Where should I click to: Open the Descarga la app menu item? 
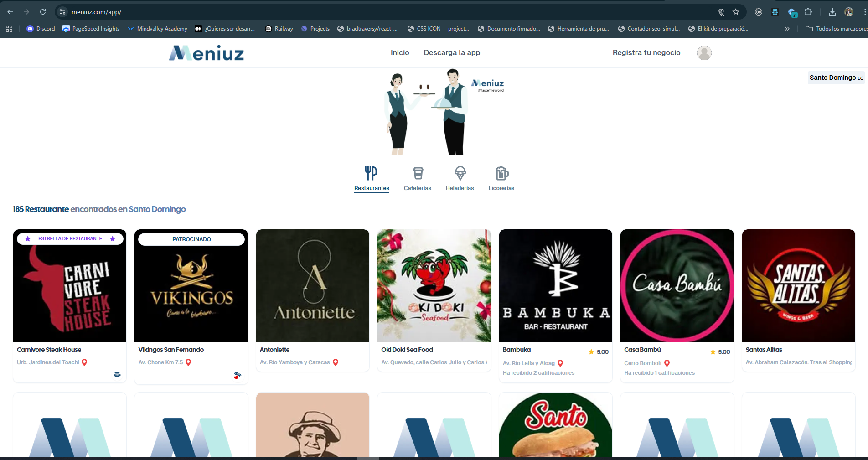(452, 52)
